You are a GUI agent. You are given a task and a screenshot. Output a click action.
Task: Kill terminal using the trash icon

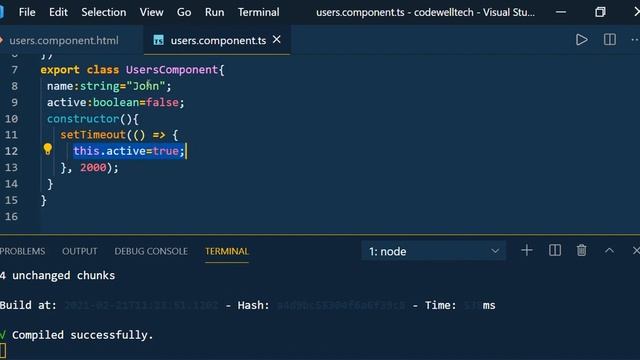pyautogui.click(x=582, y=250)
